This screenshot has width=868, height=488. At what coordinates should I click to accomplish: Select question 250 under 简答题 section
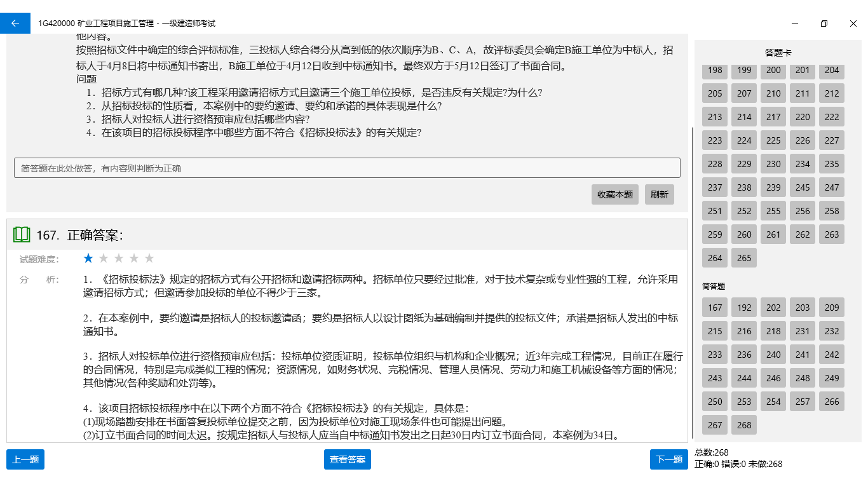click(714, 401)
